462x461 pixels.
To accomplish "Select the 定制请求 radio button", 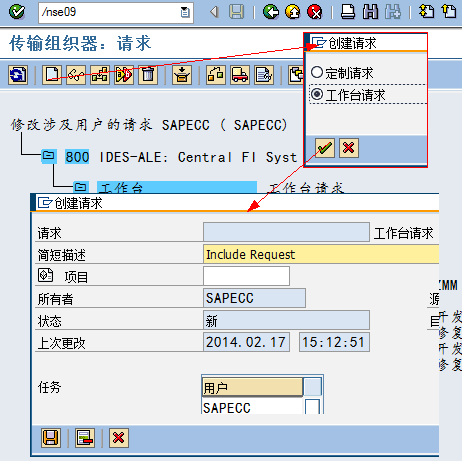I will click(317, 72).
